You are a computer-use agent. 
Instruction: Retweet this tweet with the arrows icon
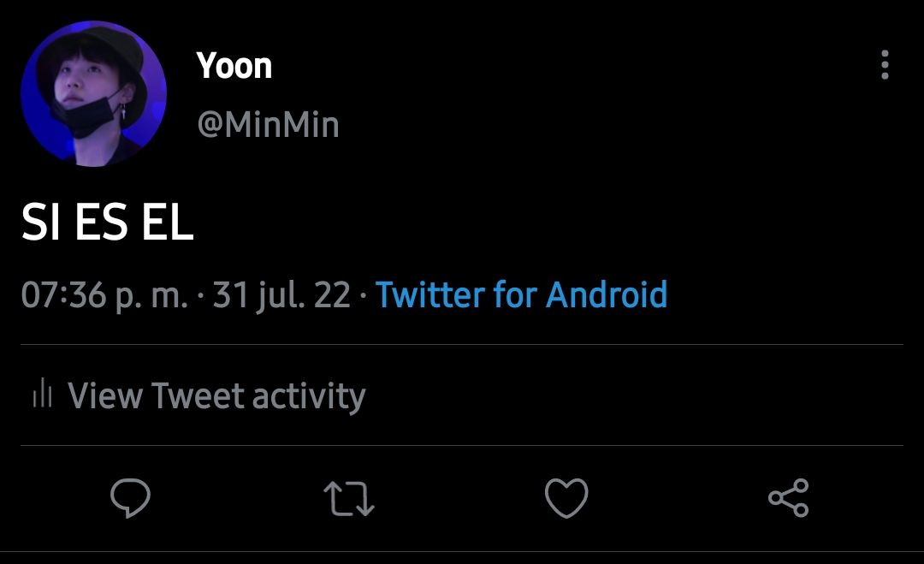(349, 499)
